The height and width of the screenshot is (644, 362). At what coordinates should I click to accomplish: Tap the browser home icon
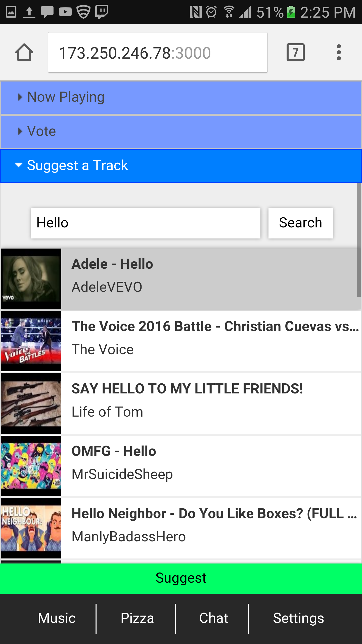[24, 53]
